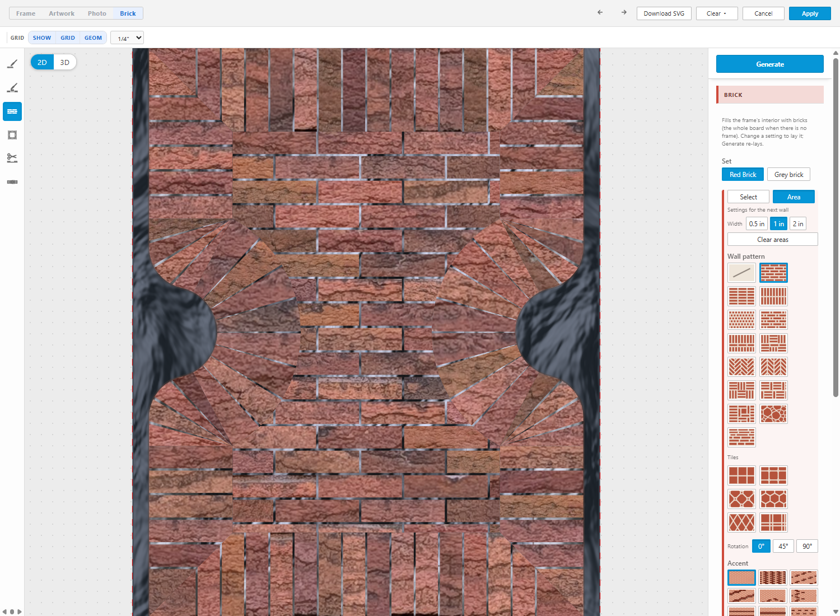Switch to the Photo tab
The width and height of the screenshot is (840, 616).
point(97,13)
